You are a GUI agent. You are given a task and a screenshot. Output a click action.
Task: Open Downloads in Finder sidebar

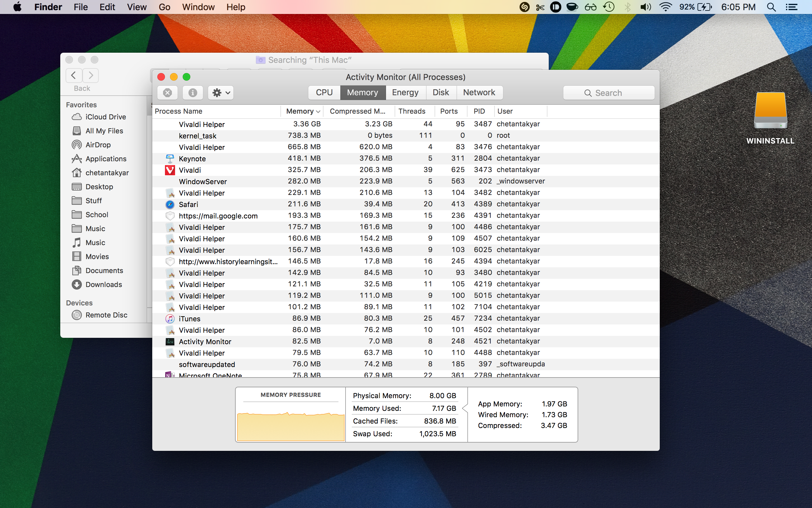click(x=103, y=284)
